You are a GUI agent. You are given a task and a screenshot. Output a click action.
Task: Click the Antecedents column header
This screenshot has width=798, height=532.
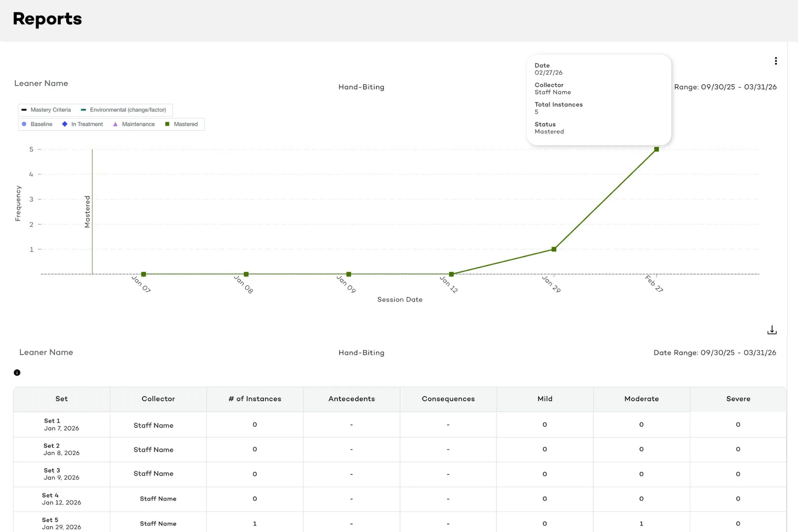(352, 399)
